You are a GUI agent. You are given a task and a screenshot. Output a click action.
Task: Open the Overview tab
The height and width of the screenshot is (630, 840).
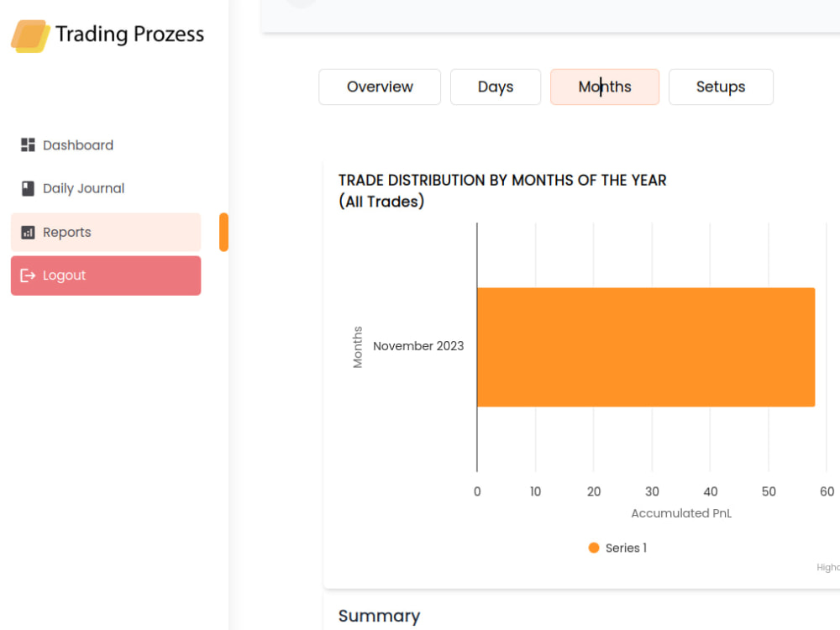(380, 87)
